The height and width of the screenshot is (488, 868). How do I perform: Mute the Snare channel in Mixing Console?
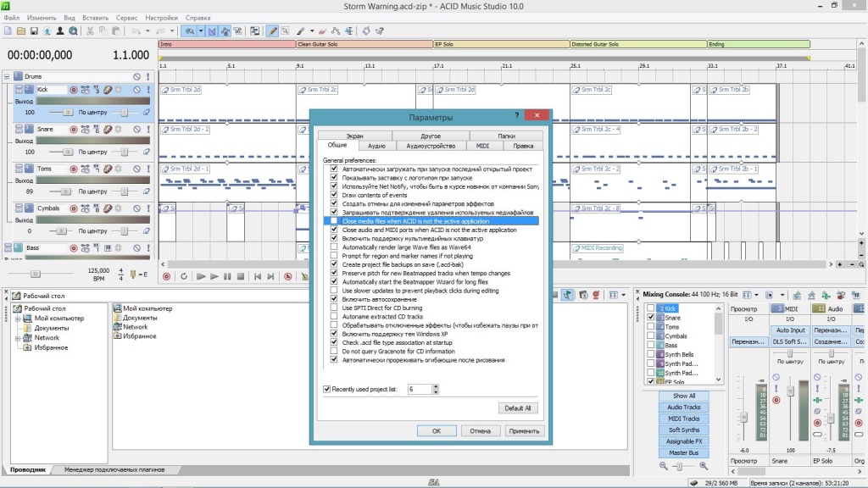coord(776,377)
